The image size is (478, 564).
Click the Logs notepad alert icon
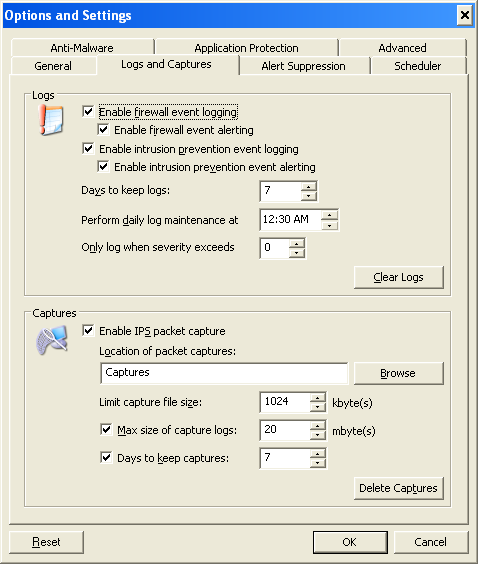coord(51,120)
